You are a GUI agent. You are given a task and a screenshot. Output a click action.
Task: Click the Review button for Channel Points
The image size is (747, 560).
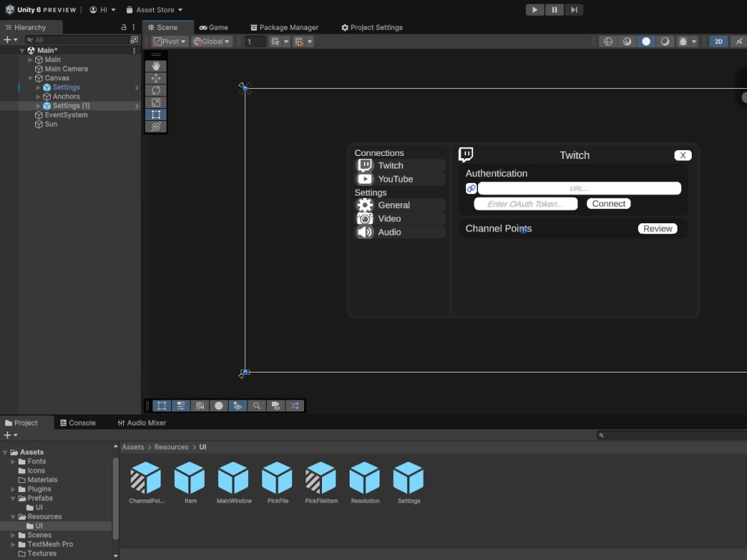657,228
